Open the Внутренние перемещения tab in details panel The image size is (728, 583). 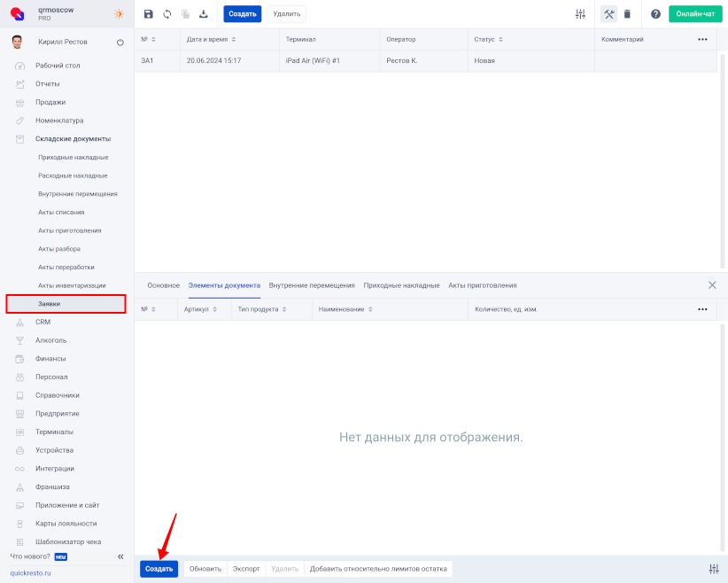pos(312,285)
